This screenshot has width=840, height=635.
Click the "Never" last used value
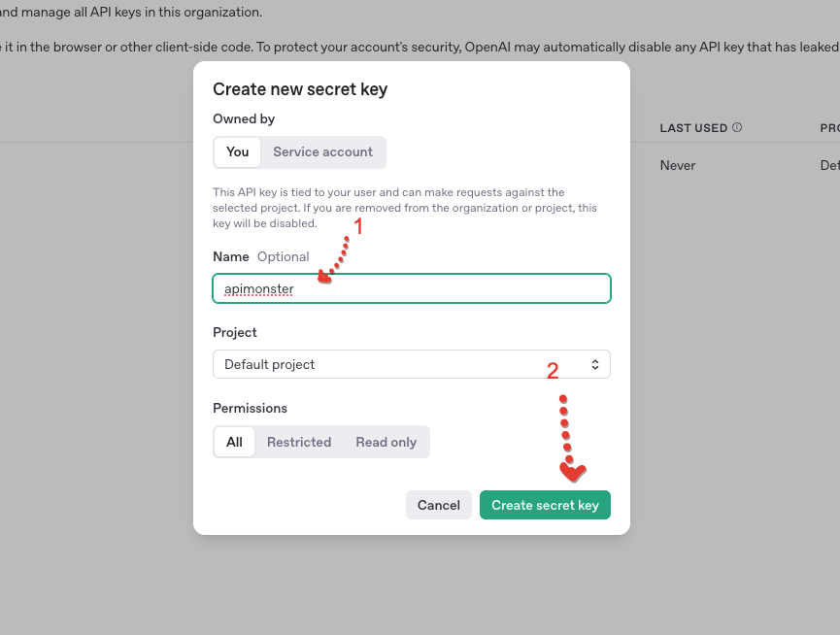pyautogui.click(x=678, y=165)
